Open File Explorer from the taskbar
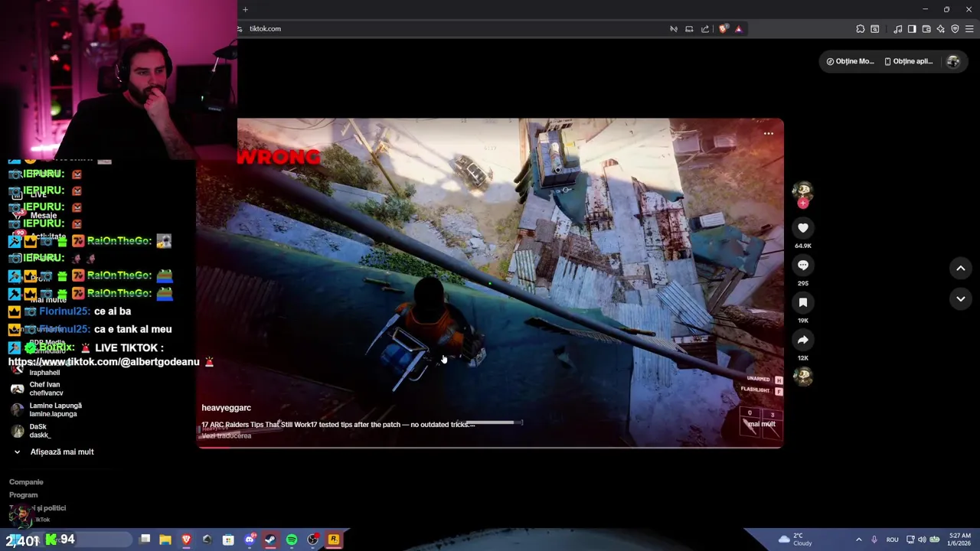Image resolution: width=980 pixels, height=551 pixels. (x=165, y=540)
